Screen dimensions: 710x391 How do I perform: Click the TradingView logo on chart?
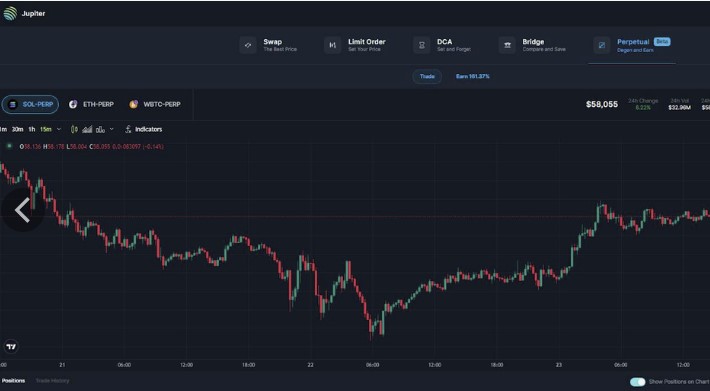tap(11, 347)
